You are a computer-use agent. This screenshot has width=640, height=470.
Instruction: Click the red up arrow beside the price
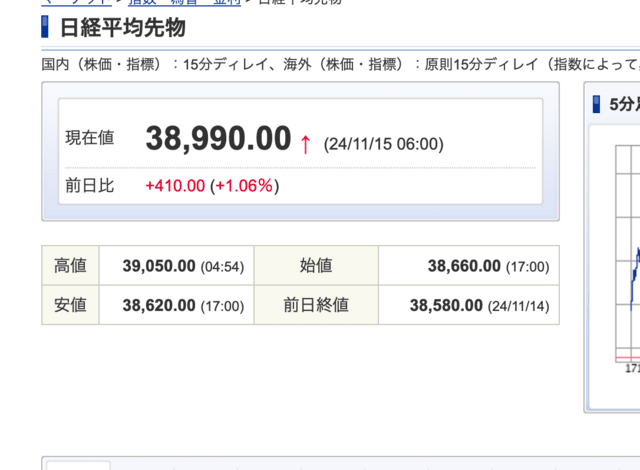(x=305, y=144)
